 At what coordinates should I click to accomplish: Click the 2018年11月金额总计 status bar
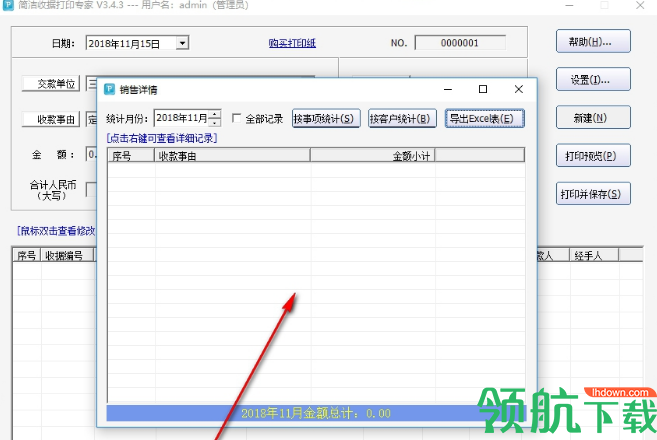tap(316, 413)
